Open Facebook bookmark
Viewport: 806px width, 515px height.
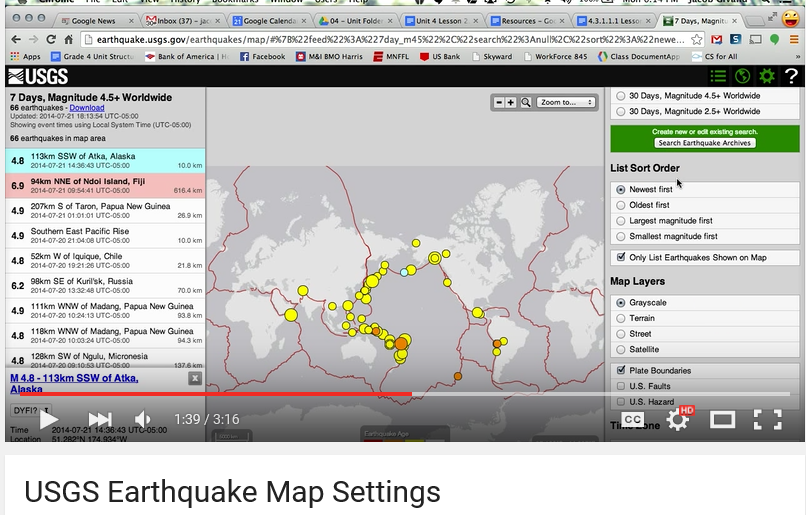263,57
